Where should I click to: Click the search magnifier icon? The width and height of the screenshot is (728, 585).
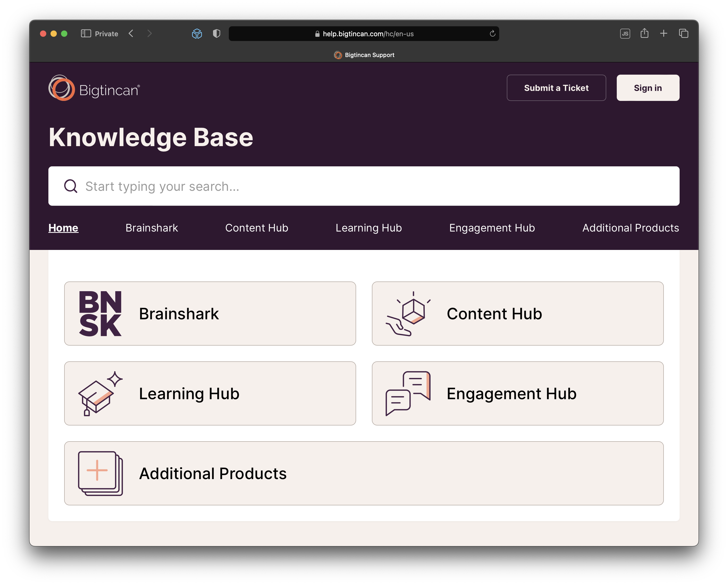point(70,186)
